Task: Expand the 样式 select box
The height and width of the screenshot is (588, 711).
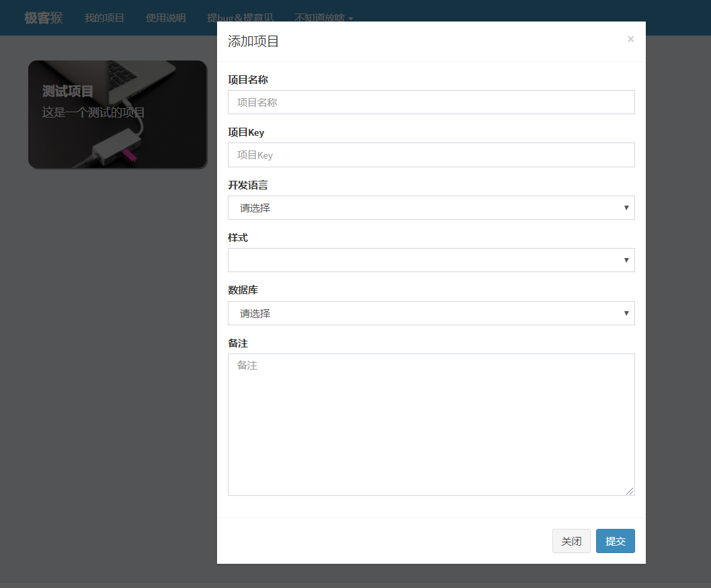Action: click(x=431, y=260)
